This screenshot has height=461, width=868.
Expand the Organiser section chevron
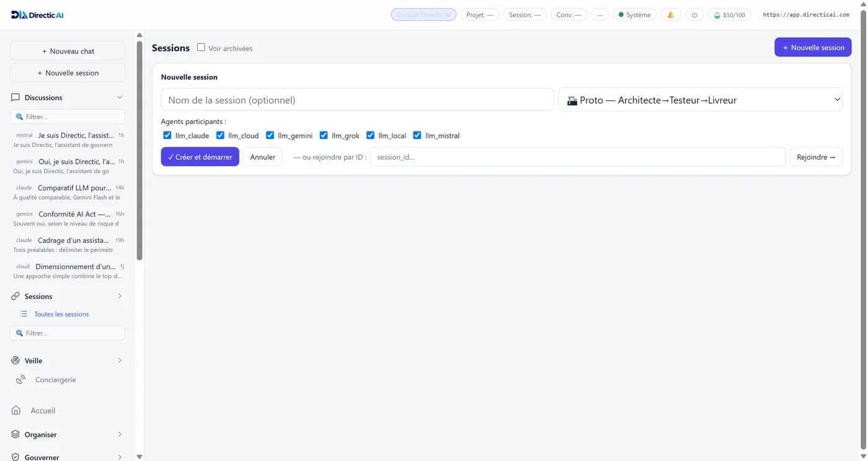pyautogui.click(x=120, y=434)
